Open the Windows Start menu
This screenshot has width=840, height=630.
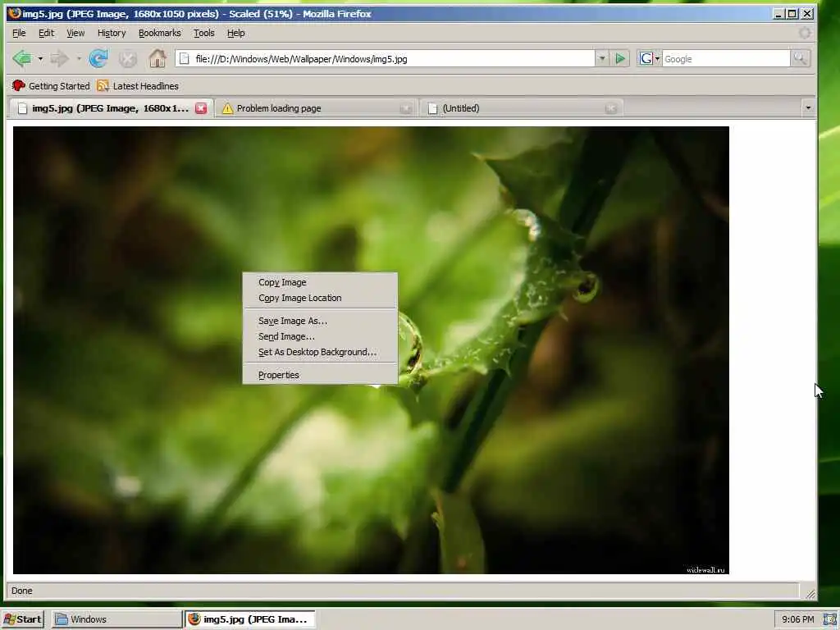click(x=22, y=619)
